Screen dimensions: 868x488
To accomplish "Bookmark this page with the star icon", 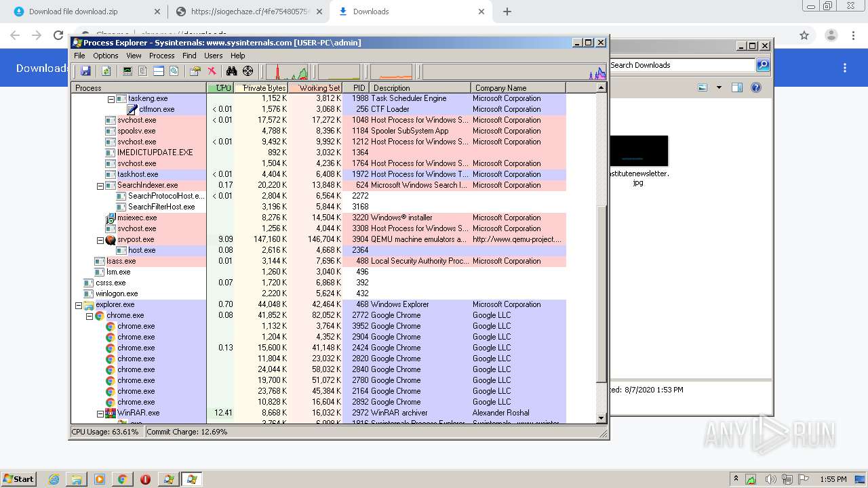I will pyautogui.click(x=804, y=35).
